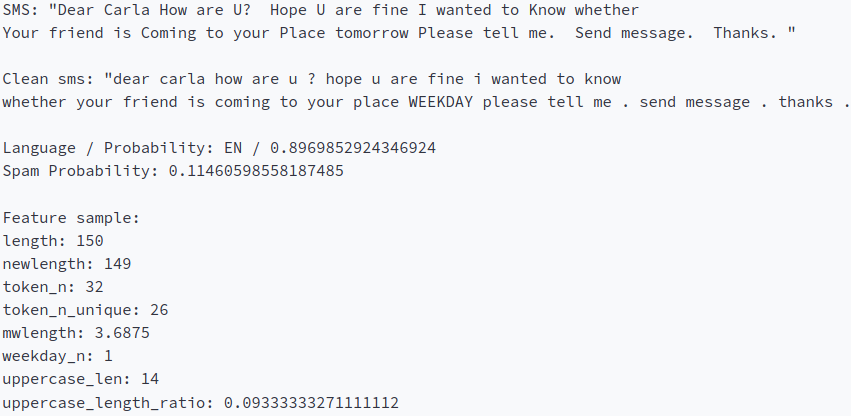
Task: Click the language probability value 0.8969852924346924
Action: (358, 148)
